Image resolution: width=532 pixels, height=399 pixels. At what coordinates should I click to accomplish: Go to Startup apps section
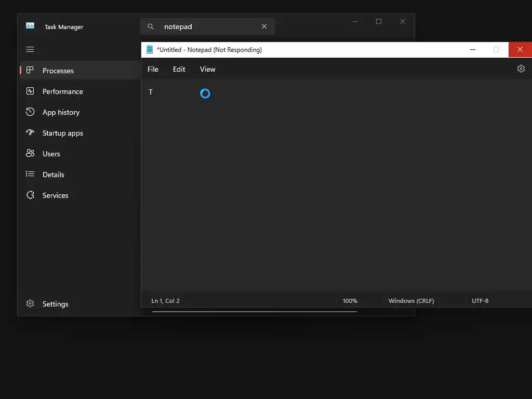coord(80,133)
